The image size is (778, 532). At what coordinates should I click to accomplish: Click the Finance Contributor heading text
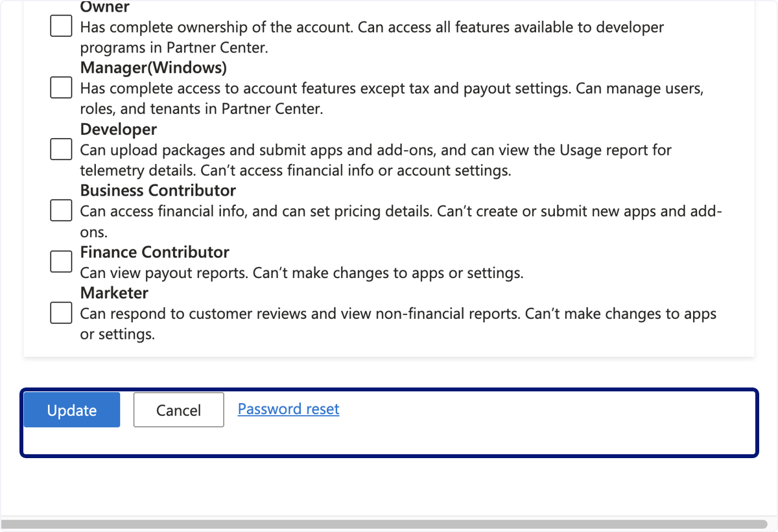[155, 252]
